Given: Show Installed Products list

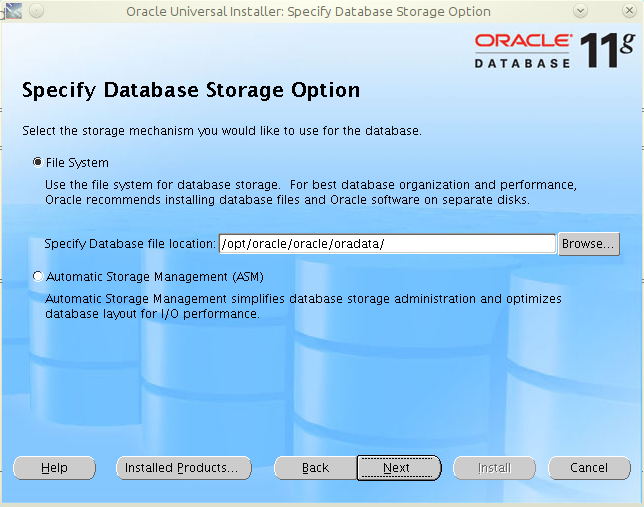Looking at the screenshot, I should [x=184, y=468].
